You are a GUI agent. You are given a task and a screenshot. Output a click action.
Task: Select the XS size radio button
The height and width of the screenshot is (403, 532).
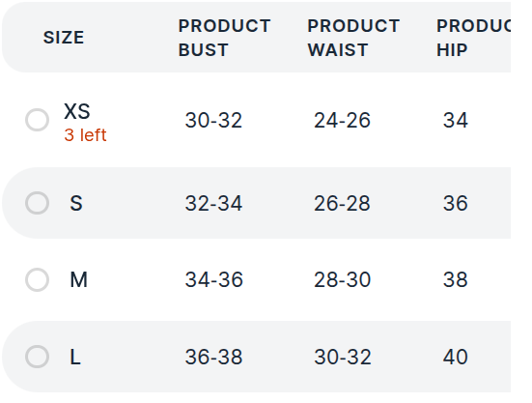(x=37, y=120)
